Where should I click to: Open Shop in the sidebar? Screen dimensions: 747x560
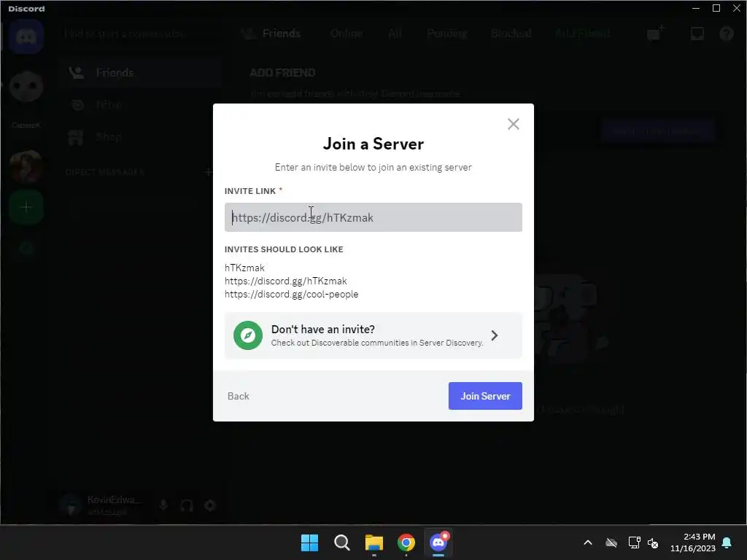[141, 137]
